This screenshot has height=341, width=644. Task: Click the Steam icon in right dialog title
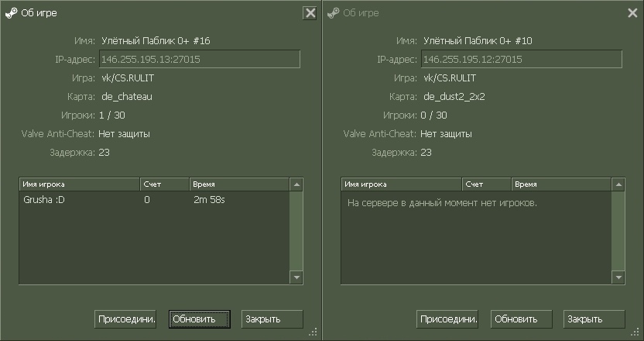(x=333, y=13)
